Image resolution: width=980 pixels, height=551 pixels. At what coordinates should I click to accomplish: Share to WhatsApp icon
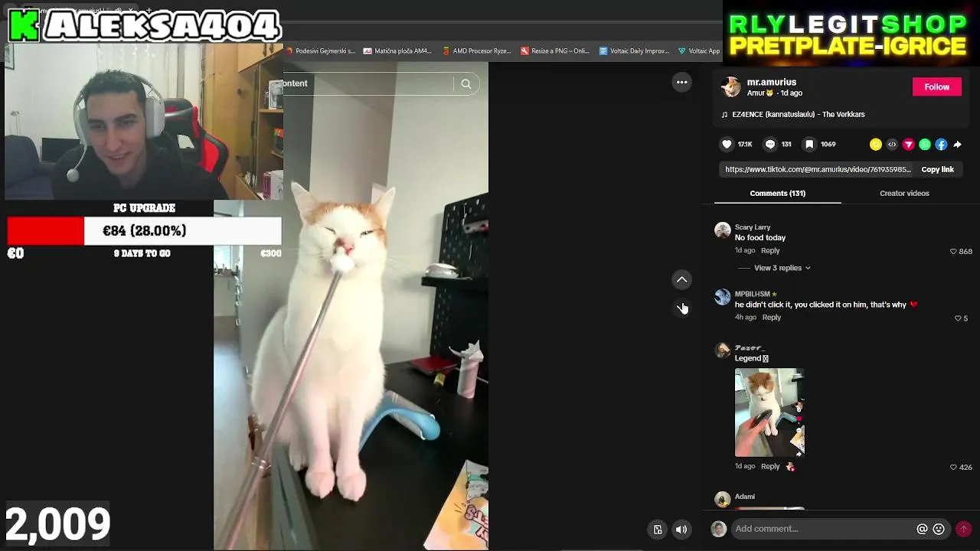925,145
